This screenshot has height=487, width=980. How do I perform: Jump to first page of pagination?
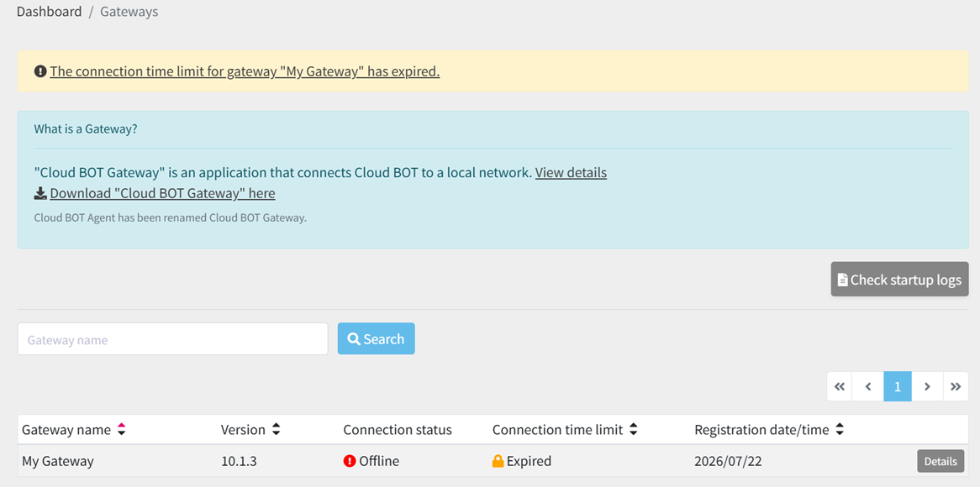click(x=840, y=386)
